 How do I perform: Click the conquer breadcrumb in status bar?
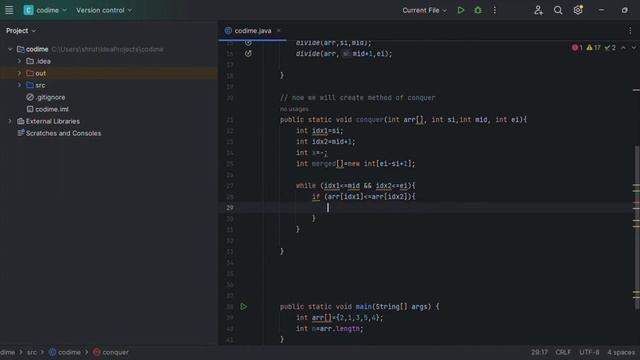(111, 352)
